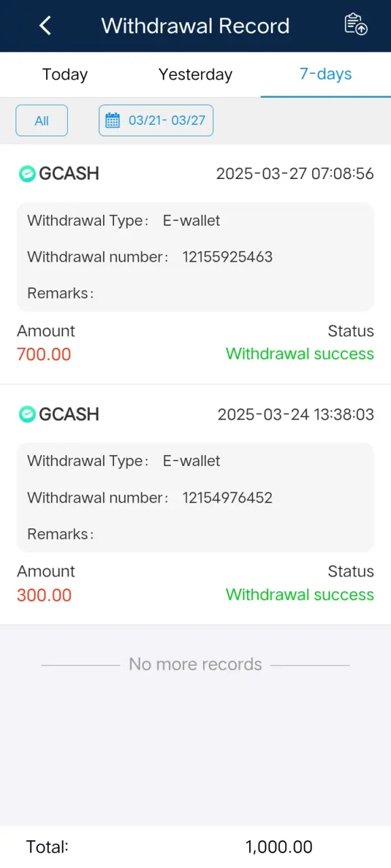
Task: Tap the back arrow in header
Action: pos(45,26)
